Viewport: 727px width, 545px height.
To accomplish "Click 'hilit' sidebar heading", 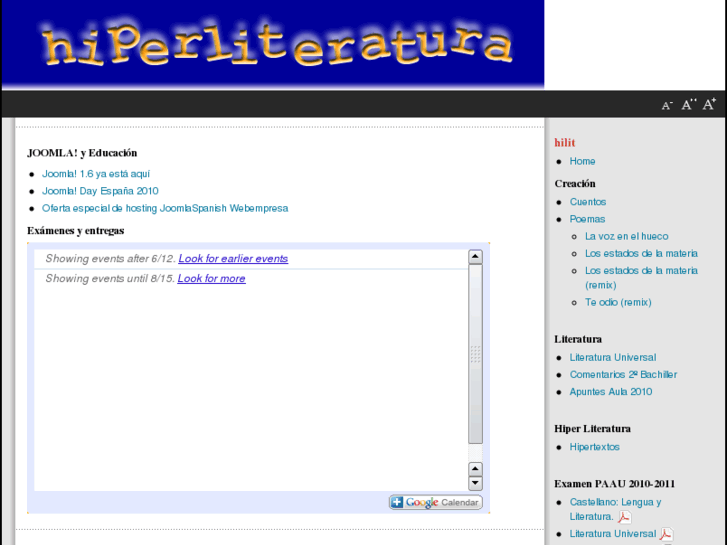I will click(x=565, y=143).
